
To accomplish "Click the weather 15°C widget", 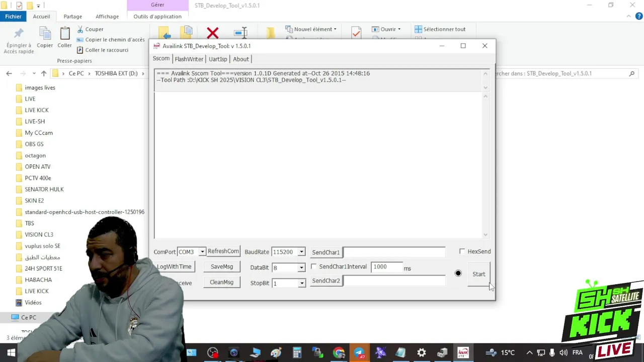I will (501, 353).
